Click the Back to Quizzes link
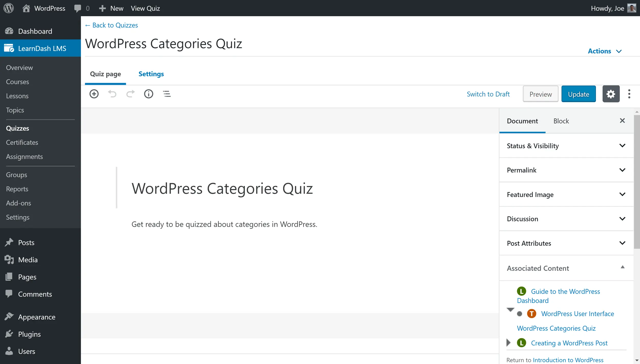The width and height of the screenshot is (640, 364). 111,25
